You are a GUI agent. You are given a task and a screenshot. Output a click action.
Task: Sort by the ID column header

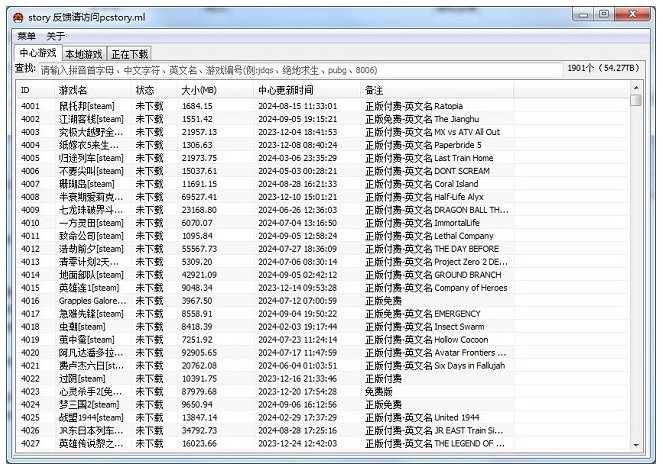click(x=36, y=90)
